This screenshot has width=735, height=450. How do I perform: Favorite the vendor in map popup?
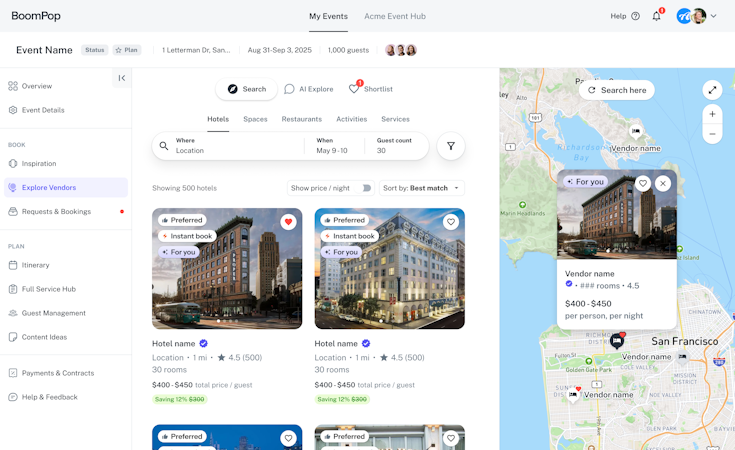(643, 183)
